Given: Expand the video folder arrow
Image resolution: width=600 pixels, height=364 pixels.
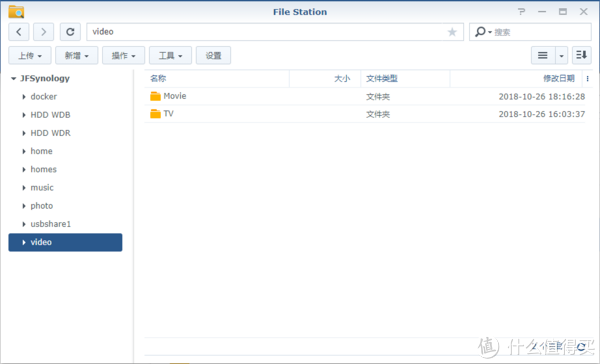Looking at the screenshot, I should click(24, 242).
